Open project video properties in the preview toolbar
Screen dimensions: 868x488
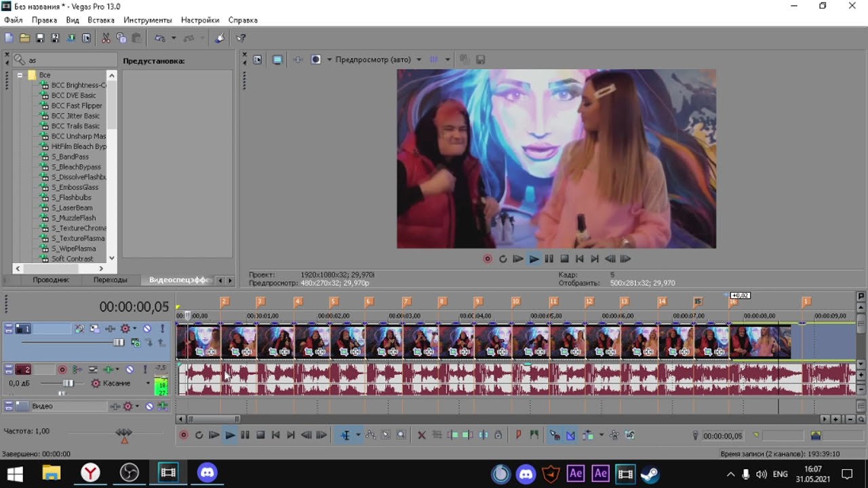point(258,60)
